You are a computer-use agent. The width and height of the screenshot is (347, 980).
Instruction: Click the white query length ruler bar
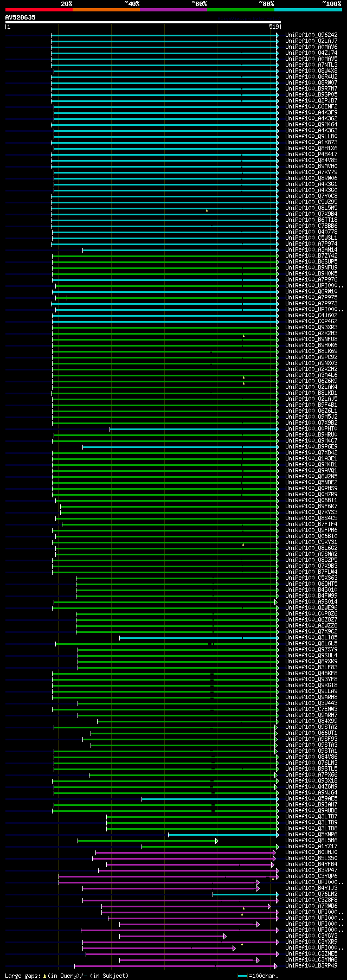click(x=143, y=22)
